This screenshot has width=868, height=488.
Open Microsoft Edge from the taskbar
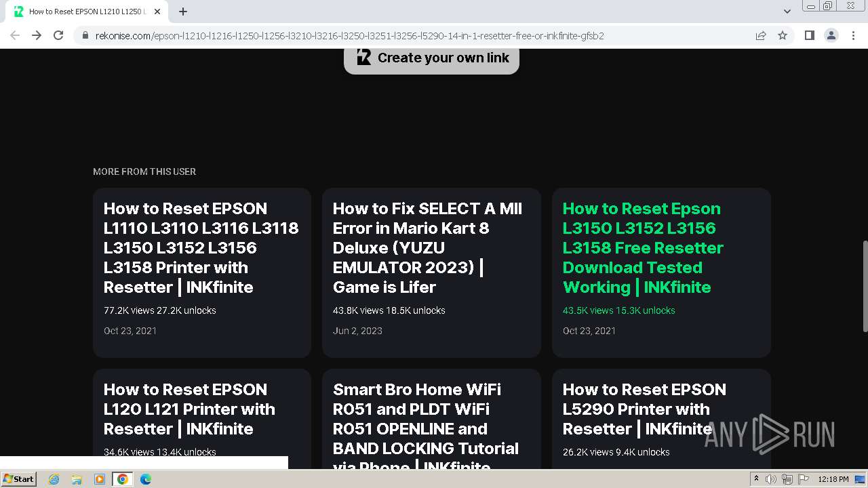[145, 479]
